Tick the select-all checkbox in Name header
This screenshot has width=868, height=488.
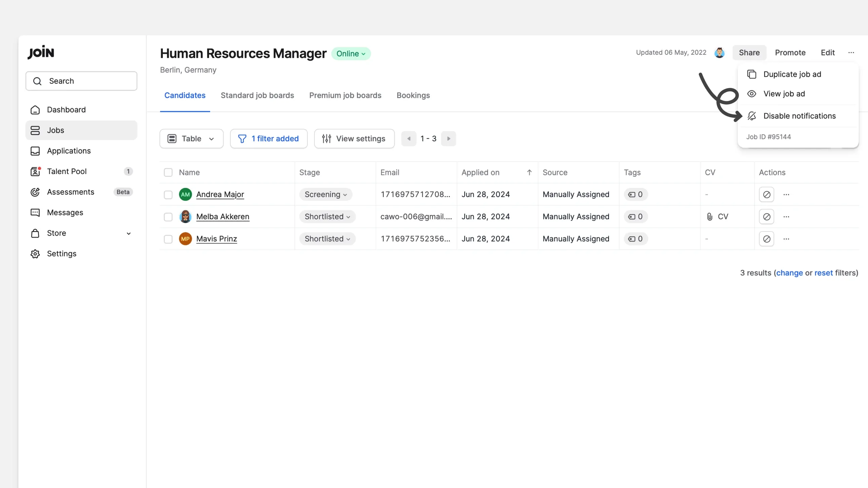(168, 173)
